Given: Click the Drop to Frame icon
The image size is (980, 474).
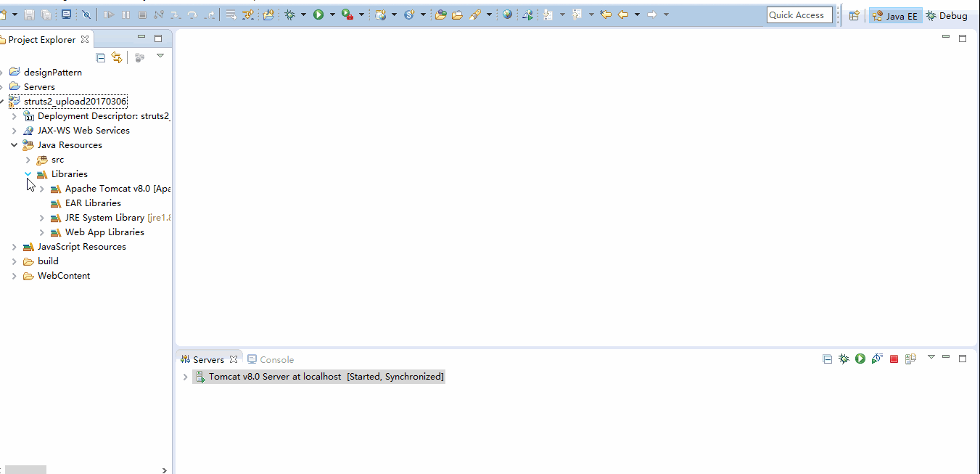Looking at the screenshot, I should pos(231,15).
